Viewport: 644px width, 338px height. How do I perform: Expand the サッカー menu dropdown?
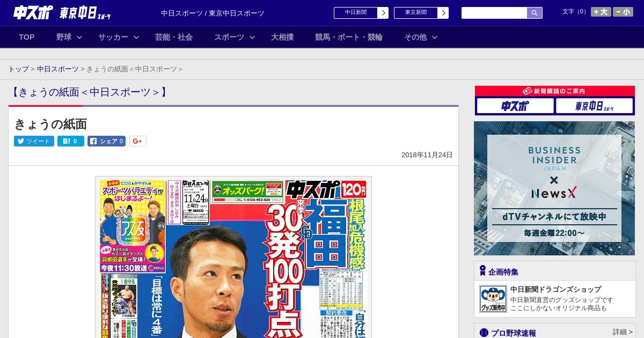118,37
